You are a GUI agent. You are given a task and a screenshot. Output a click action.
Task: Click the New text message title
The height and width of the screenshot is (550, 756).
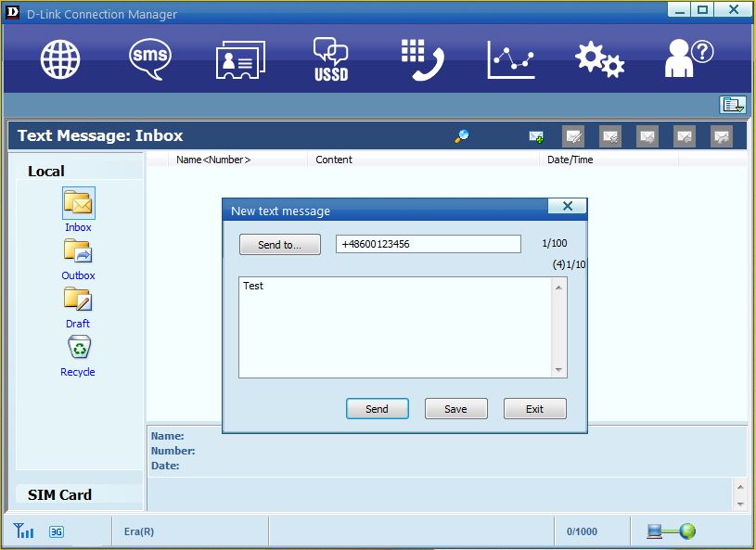(281, 211)
